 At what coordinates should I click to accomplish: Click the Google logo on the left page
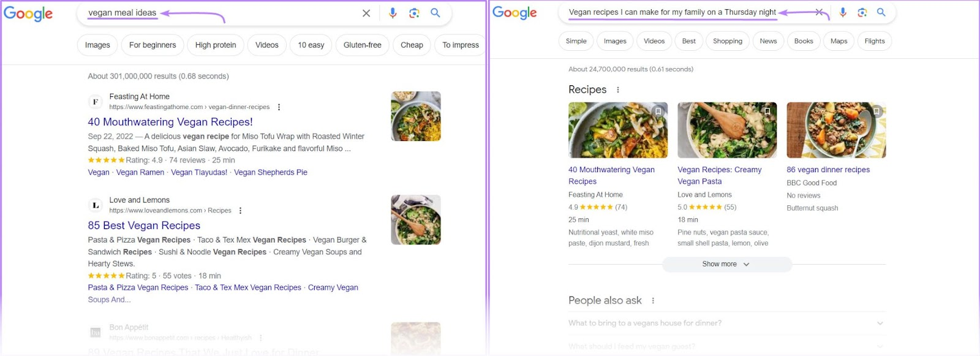tap(28, 13)
